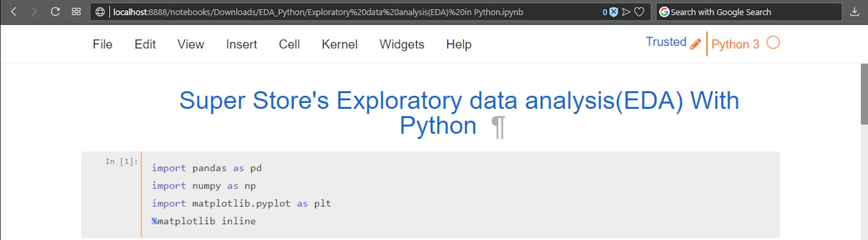Click the pilcrow anchor link after heading

click(x=498, y=127)
